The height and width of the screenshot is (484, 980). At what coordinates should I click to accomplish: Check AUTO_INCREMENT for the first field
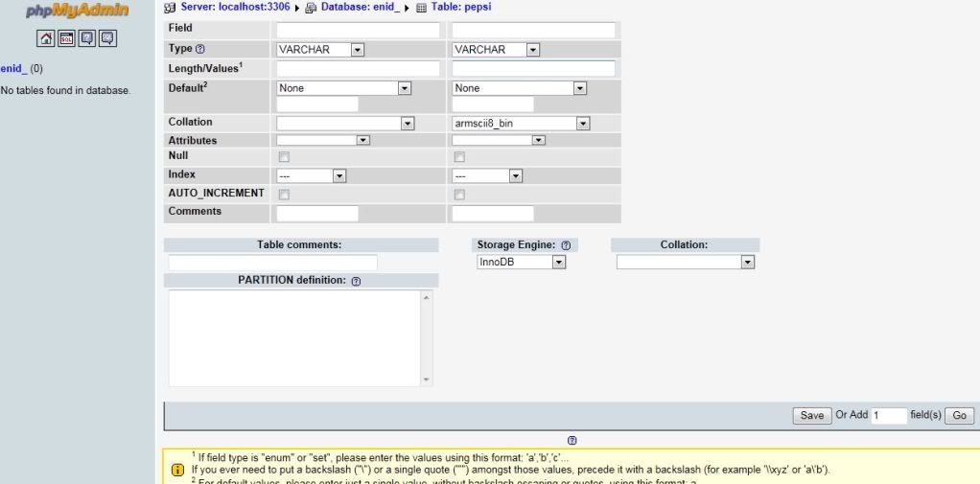(x=283, y=195)
